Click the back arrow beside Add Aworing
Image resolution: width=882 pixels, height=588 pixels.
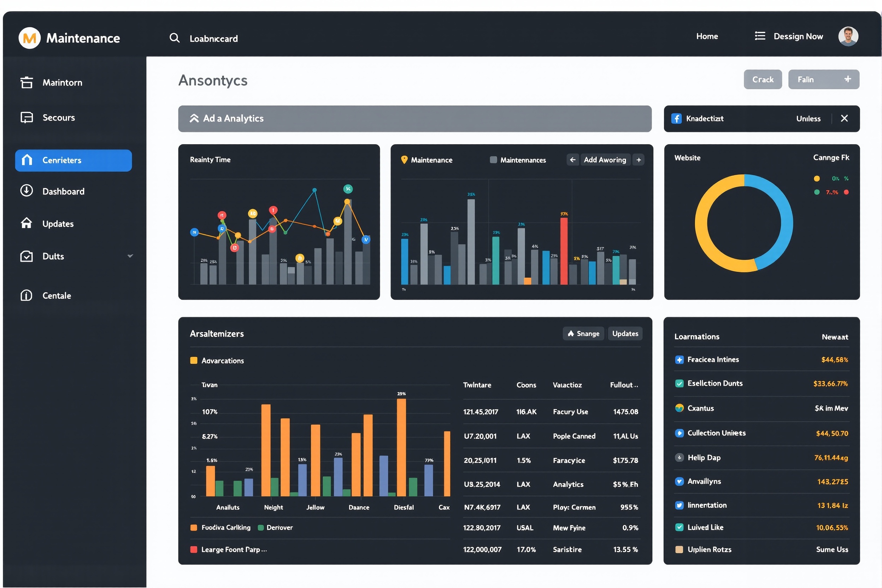pos(572,160)
